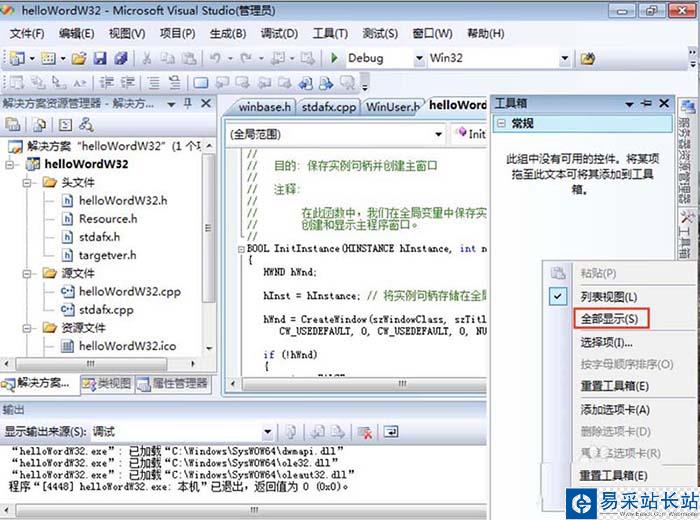
Task: Select Resource.h in the tree
Action: pos(108,219)
